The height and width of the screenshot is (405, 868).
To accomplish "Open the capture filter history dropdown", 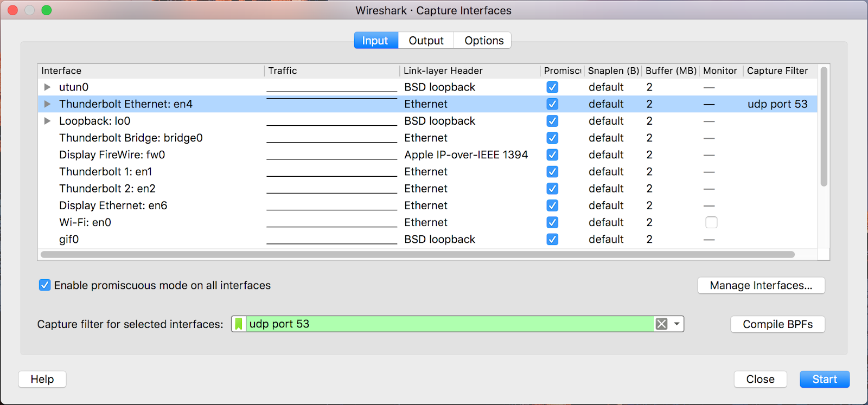I will pyautogui.click(x=676, y=324).
